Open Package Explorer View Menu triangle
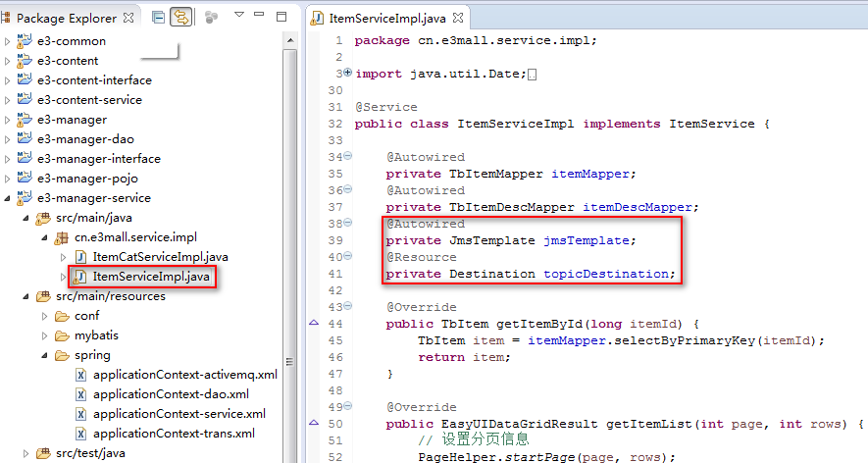Image resolution: width=868 pixels, height=463 pixels. 239,15
